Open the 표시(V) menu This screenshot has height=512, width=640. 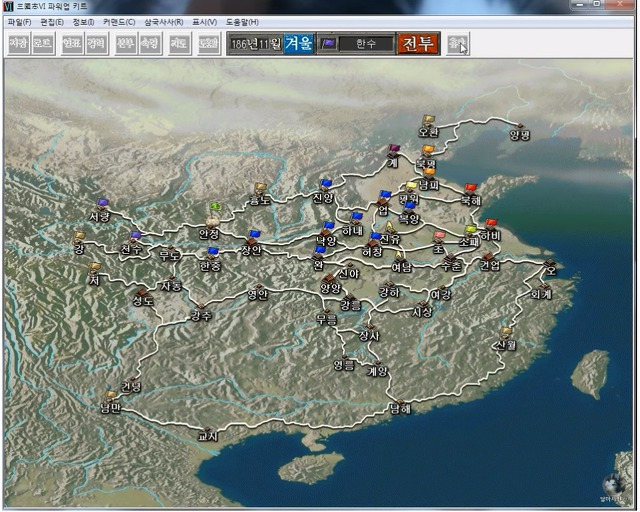click(x=204, y=22)
